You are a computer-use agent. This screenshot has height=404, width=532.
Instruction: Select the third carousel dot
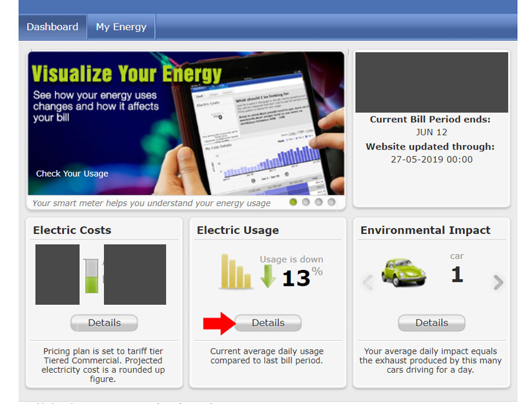[319, 202]
